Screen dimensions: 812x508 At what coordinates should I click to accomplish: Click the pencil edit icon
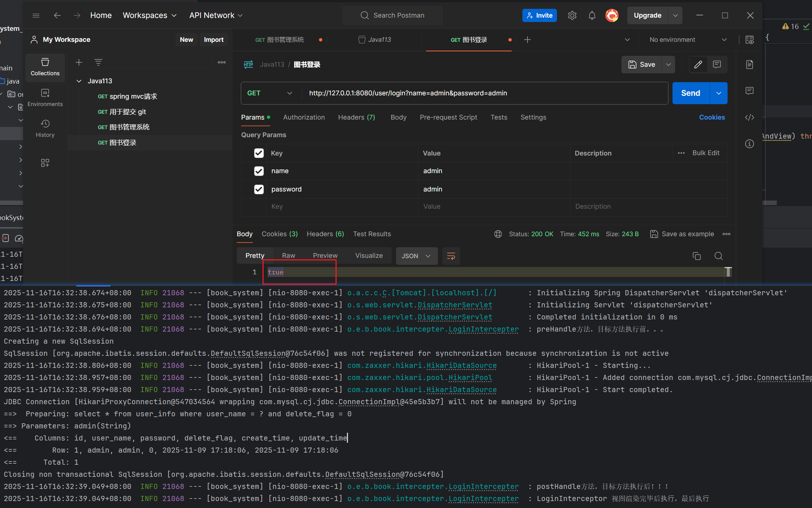tap(698, 65)
